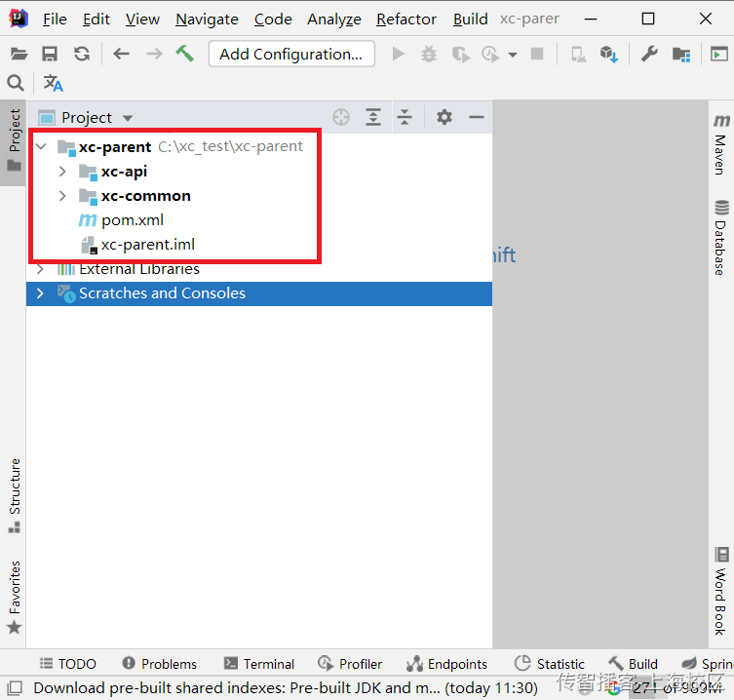Click the Search Everywhere magnifier icon
Viewport: 734px width, 700px height.
click(16, 83)
